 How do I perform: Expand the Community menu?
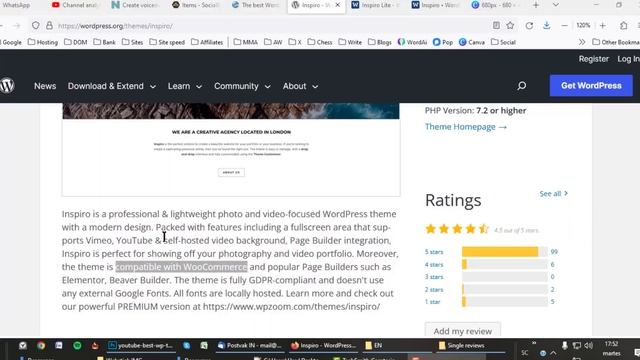(242, 86)
